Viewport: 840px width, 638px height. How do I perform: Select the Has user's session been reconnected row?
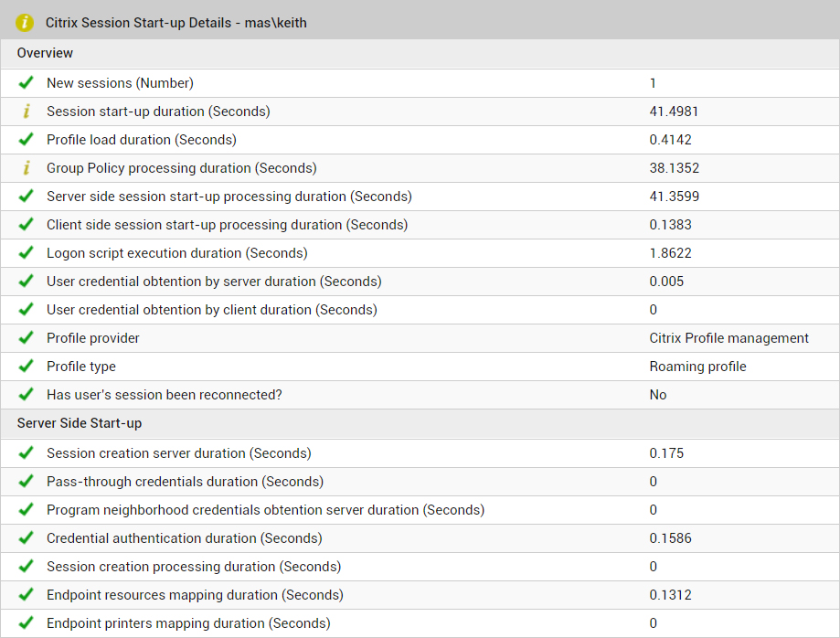pyautogui.click(x=420, y=395)
